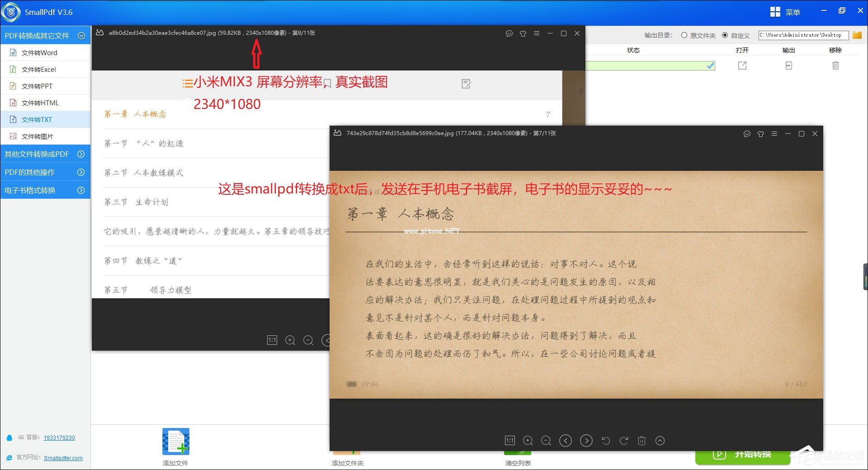Viewport: 868px width, 470px height.
Task: Click the green conversion progress bar
Action: tap(646, 66)
